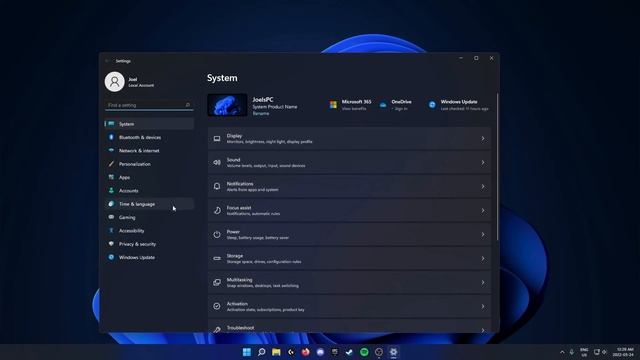Go to Network & internet settings
This screenshot has height=360, width=640.
coord(149,151)
